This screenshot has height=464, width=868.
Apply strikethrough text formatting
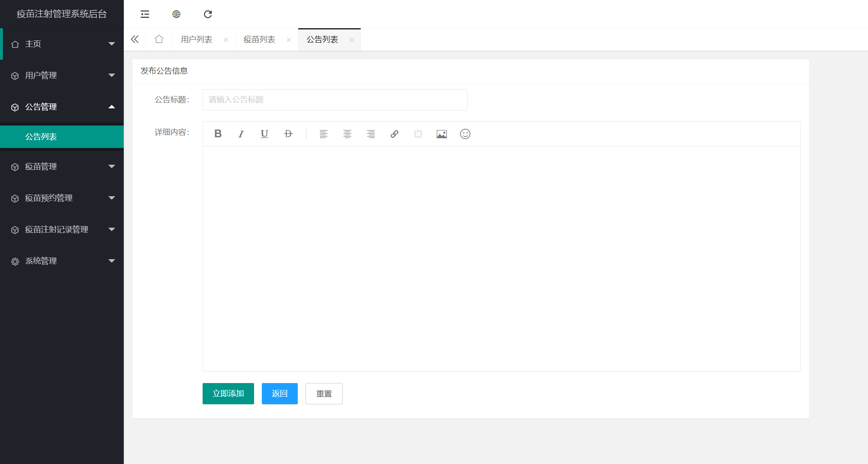pos(288,134)
